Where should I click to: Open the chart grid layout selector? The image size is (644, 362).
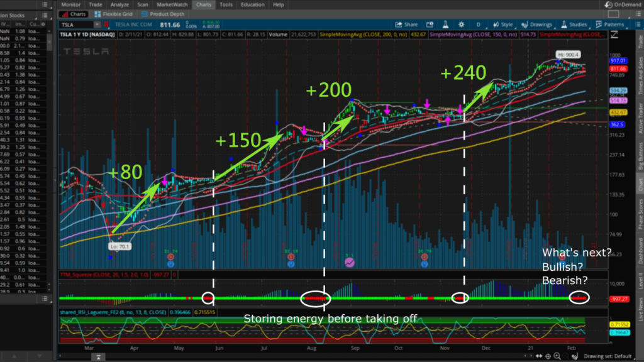point(613,14)
